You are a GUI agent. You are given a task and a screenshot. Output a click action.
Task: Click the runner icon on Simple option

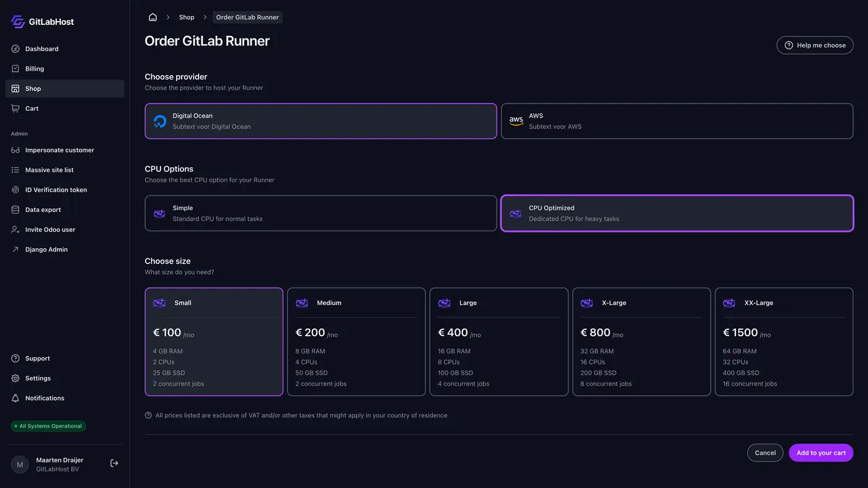click(159, 214)
